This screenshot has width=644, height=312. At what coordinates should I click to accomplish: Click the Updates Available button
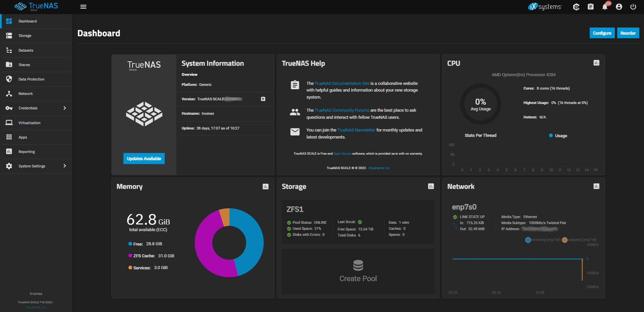pyautogui.click(x=144, y=159)
